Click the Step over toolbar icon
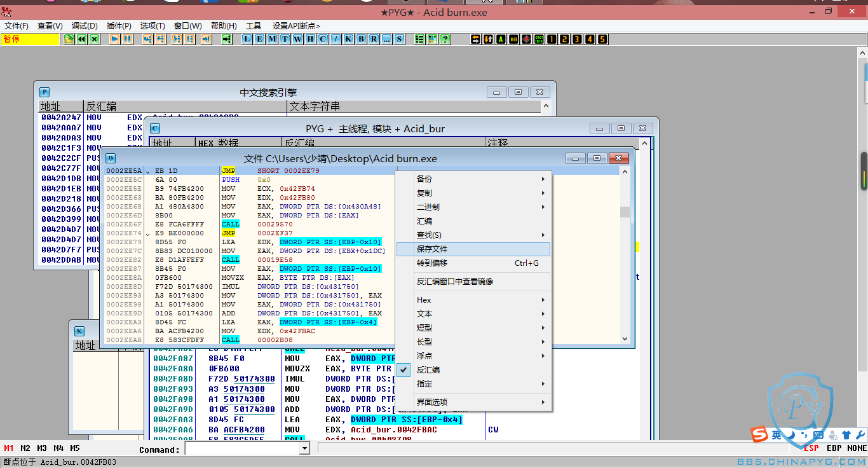 160,39
